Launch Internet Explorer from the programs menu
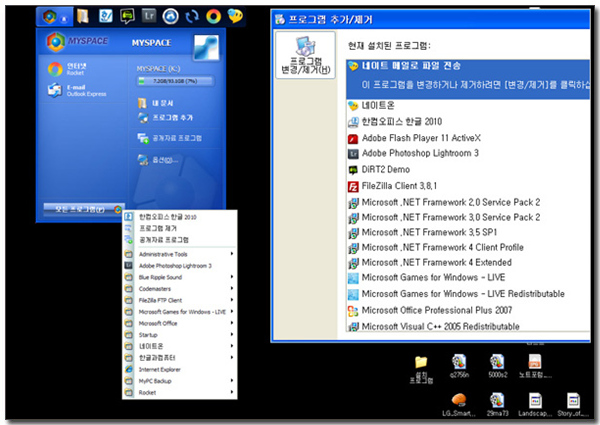This screenshot has width=600, height=425. tap(179, 370)
